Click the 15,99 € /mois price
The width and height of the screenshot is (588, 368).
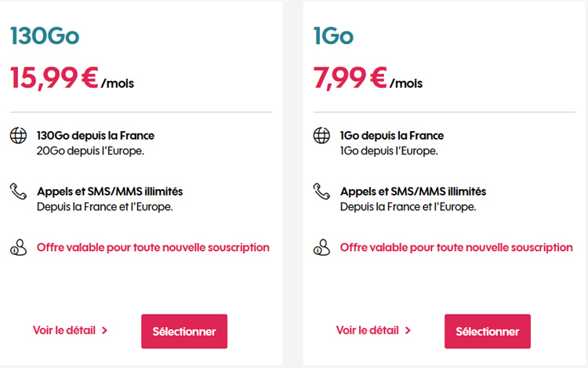(72, 78)
